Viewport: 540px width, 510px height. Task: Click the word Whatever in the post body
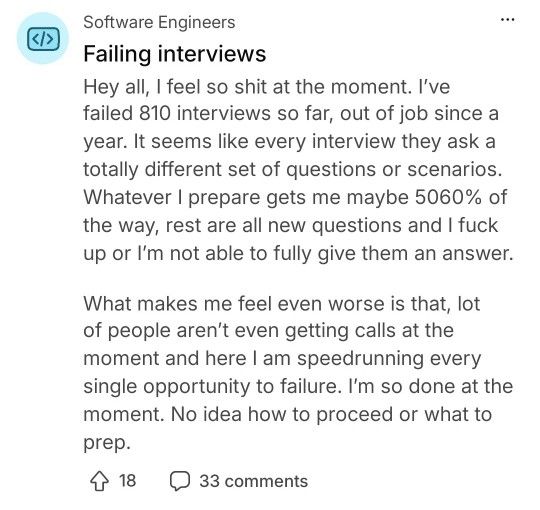point(127,197)
